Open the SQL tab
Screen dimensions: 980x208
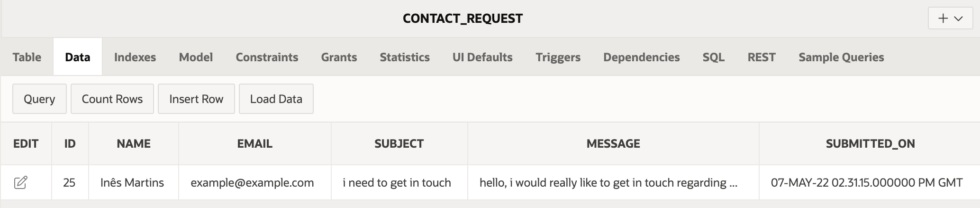tap(713, 57)
